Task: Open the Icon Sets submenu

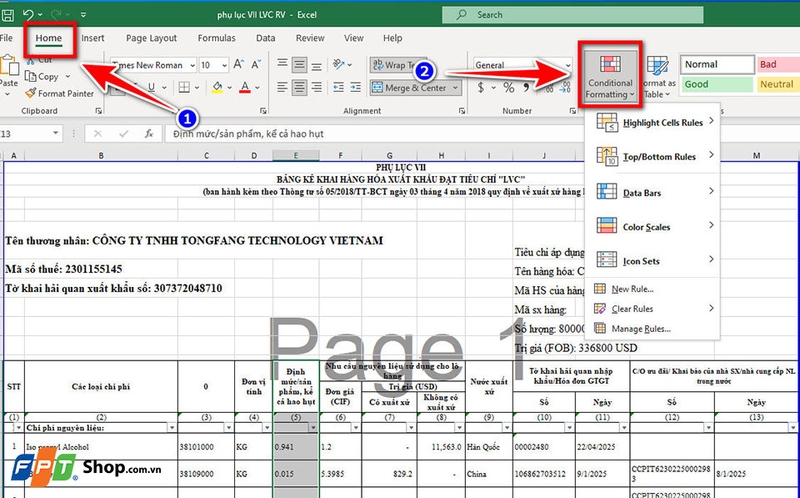Action: tap(653, 261)
